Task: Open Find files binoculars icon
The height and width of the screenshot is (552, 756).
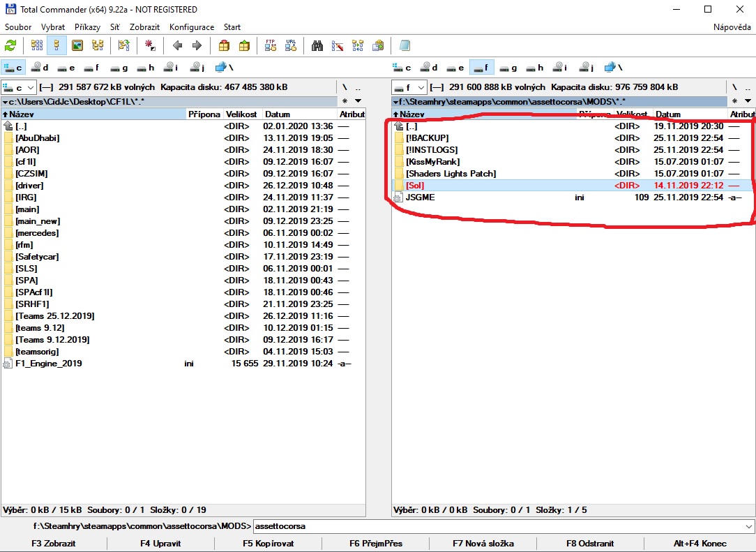Action: point(317,46)
